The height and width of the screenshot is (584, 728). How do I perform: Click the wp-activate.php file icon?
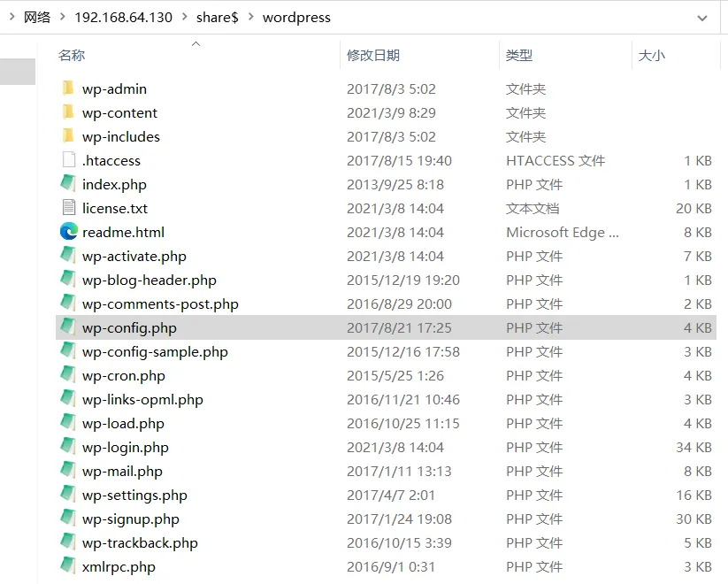pos(68,255)
